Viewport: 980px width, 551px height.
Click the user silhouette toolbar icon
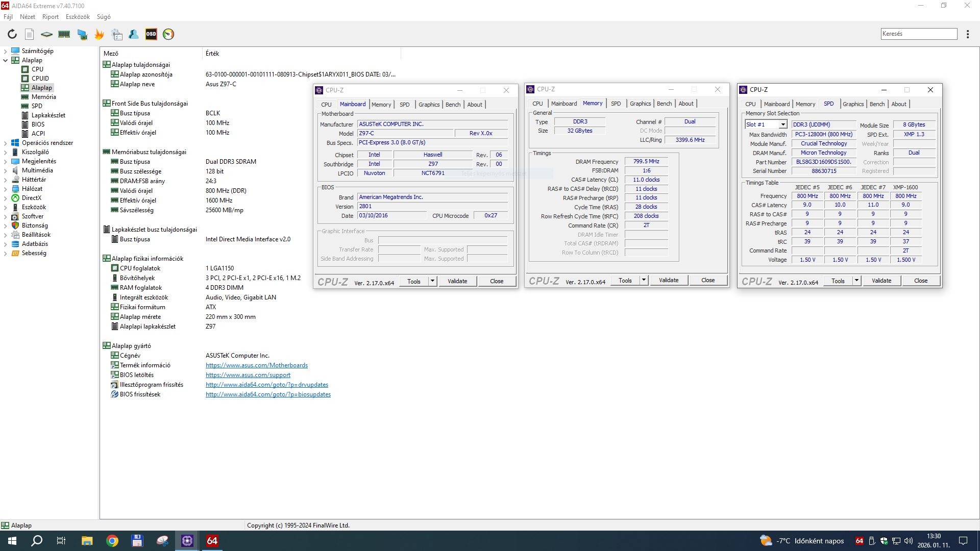tap(134, 34)
